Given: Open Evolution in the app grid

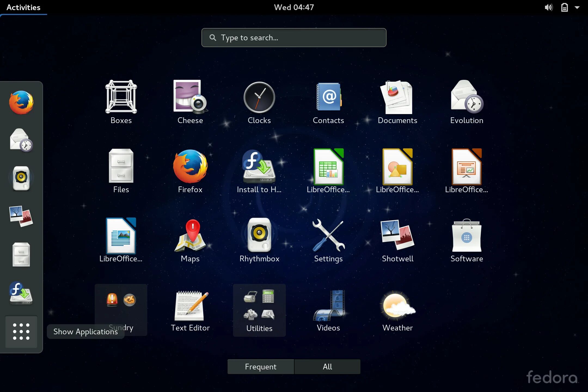Looking at the screenshot, I should point(467,102).
